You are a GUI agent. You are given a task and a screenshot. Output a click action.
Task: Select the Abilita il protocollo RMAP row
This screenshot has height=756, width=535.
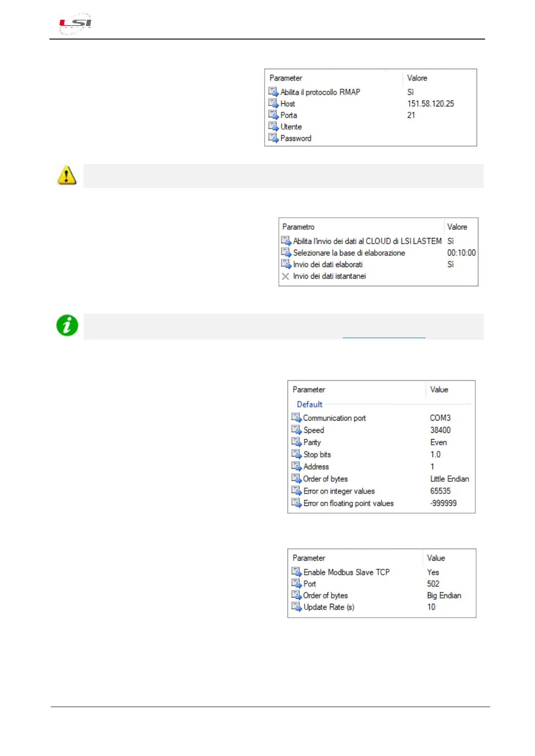(320, 92)
